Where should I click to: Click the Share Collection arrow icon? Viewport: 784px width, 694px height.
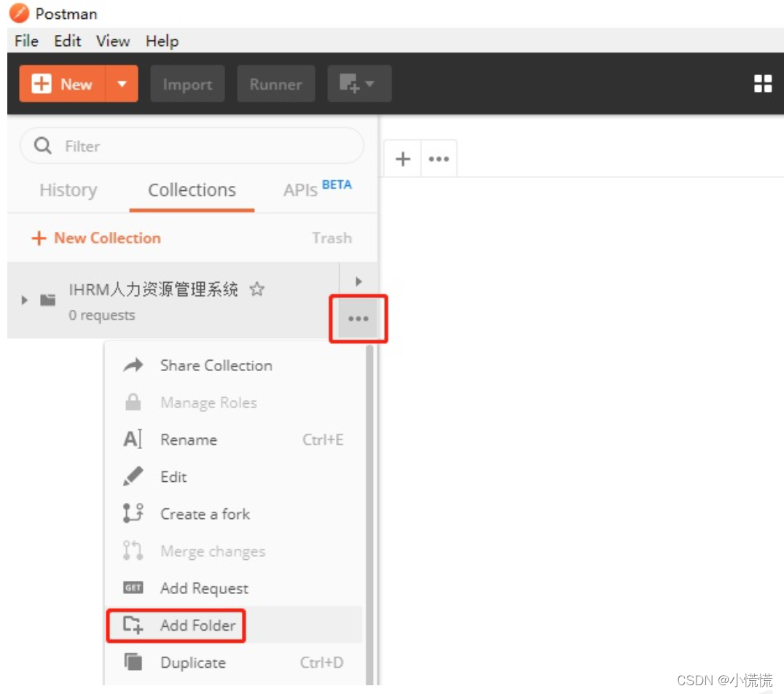tap(133, 365)
